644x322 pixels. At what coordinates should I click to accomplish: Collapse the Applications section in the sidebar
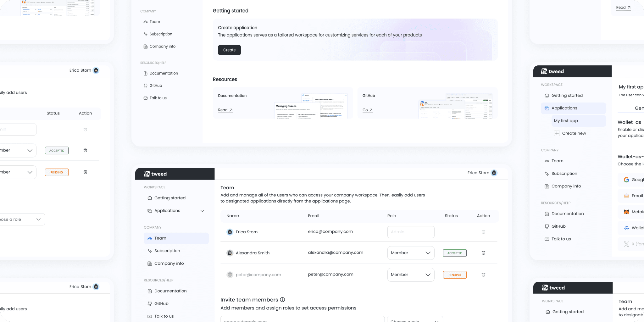(x=202, y=211)
